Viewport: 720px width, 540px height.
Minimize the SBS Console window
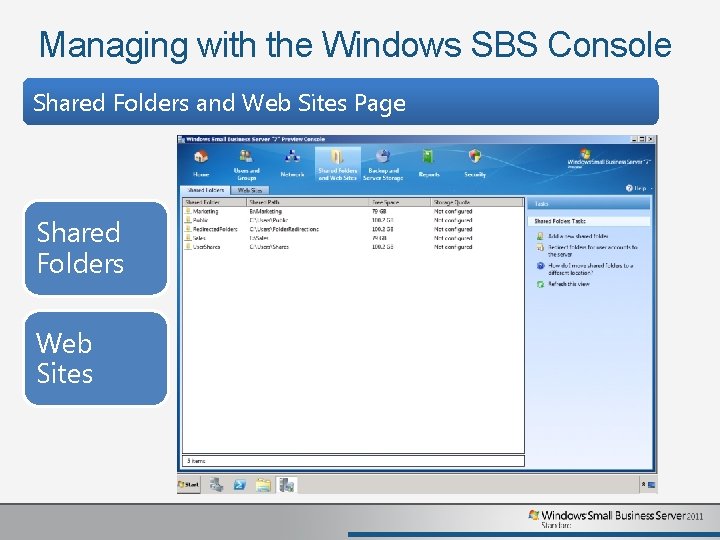click(x=634, y=139)
